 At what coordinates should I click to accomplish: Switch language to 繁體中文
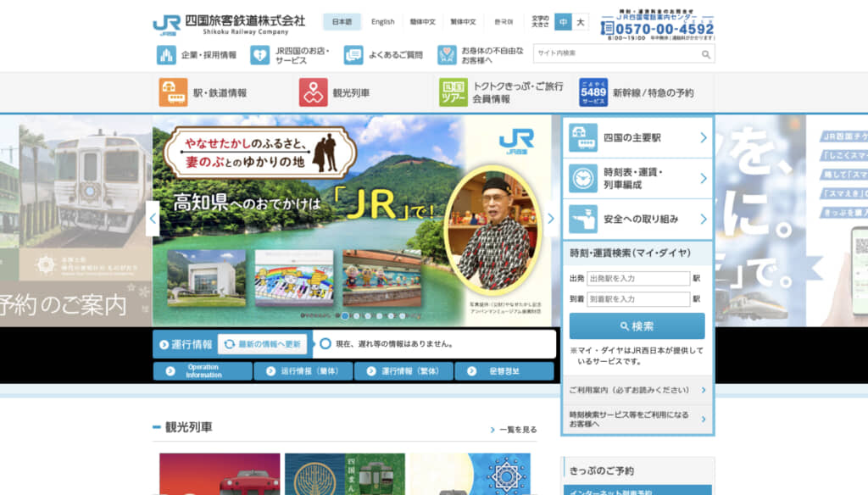[463, 21]
